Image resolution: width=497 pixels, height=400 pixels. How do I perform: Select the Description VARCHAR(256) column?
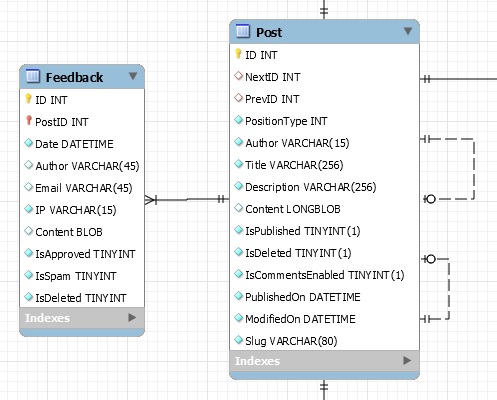click(324, 187)
